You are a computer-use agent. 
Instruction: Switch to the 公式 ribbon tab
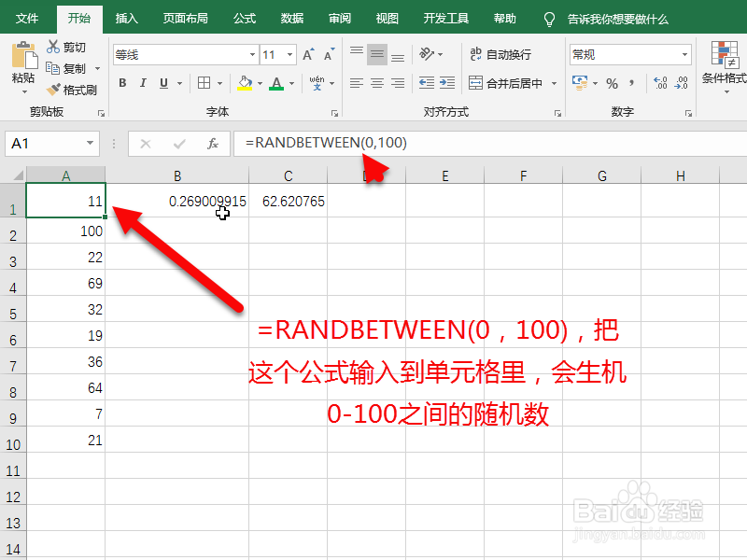coord(244,17)
